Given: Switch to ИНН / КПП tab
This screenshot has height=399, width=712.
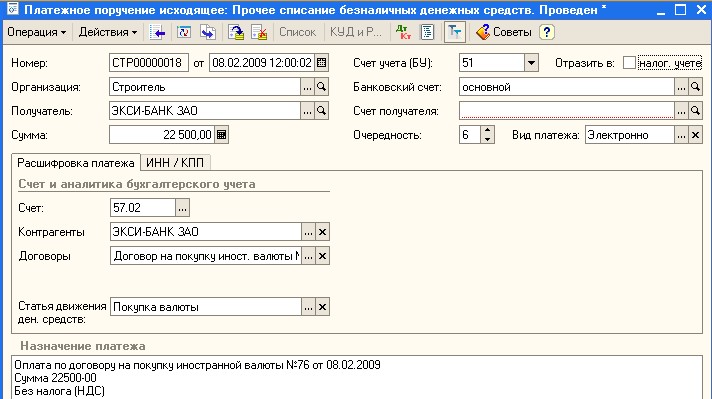Looking at the screenshot, I should [x=175, y=163].
